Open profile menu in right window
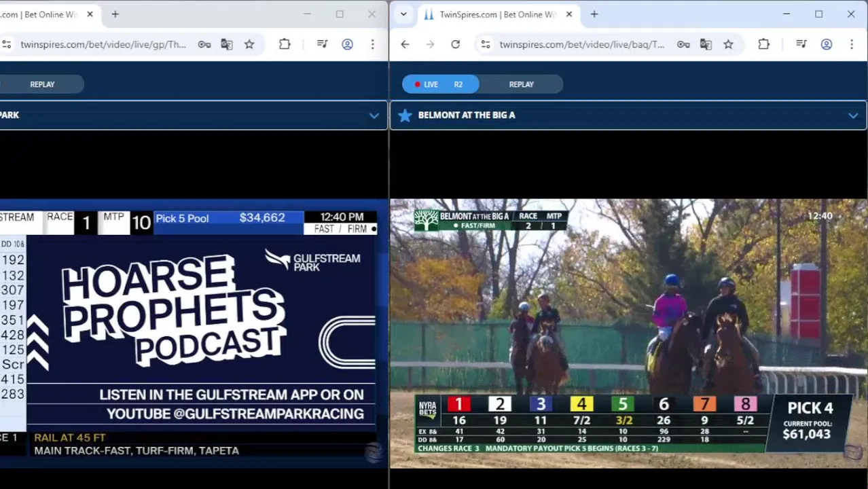Viewport: 868px width, 489px height. (827, 44)
